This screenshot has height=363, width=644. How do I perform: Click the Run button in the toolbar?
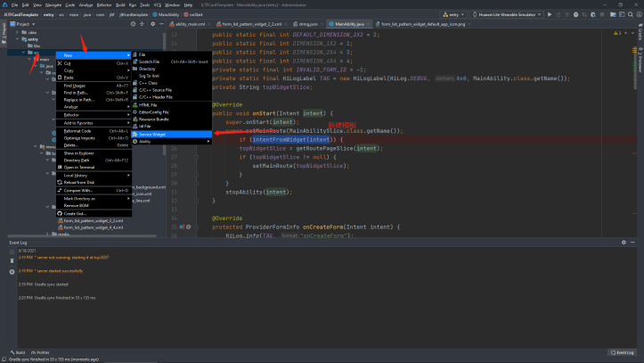click(548, 15)
